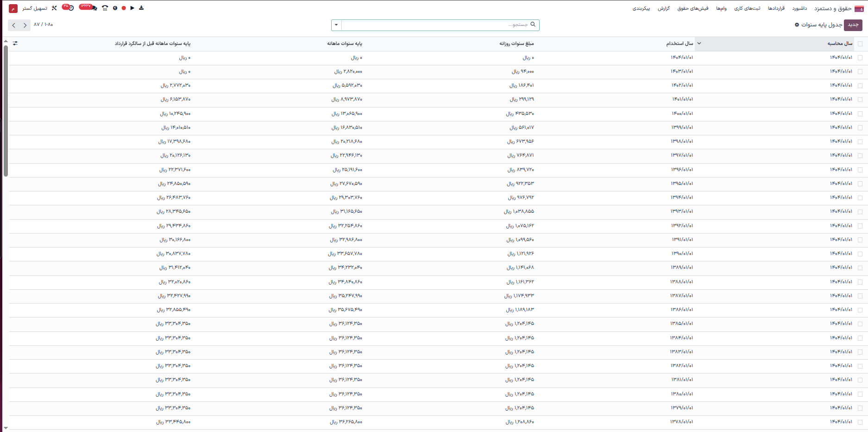This screenshot has width=868, height=432.
Task: Expand the search options dropdown arrow
Action: (336, 25)
